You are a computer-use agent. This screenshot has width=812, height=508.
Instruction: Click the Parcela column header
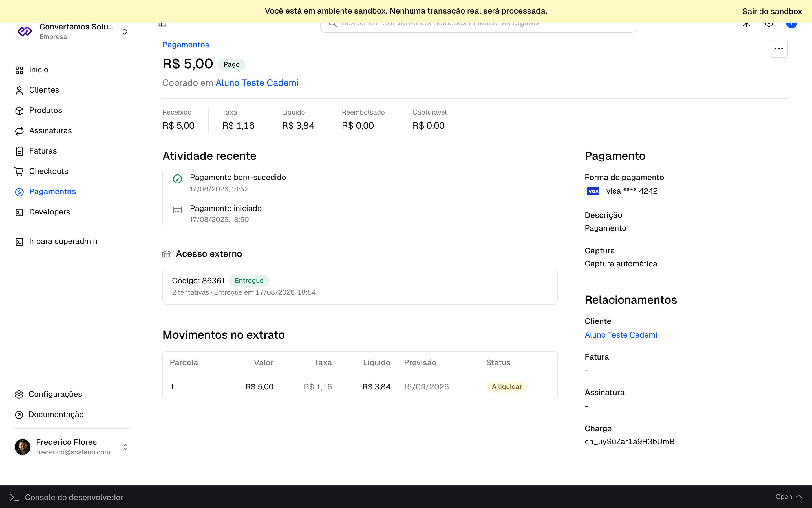click(x=184, y=363)
